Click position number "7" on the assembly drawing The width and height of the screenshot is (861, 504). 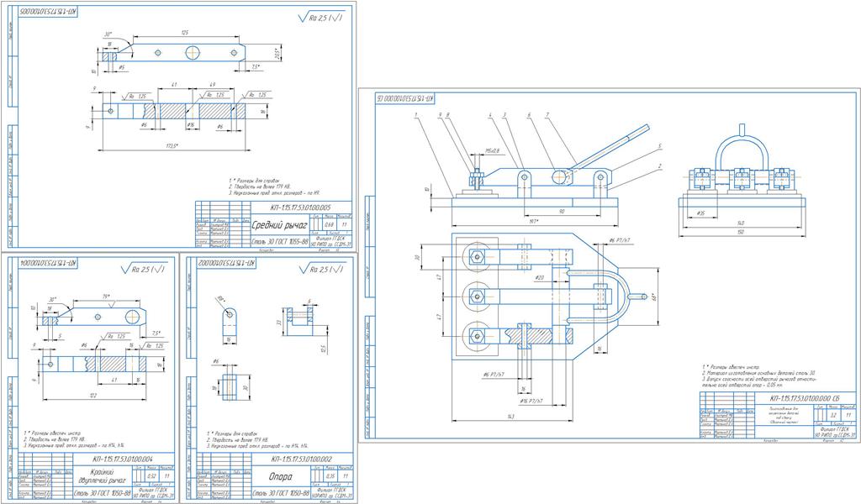pyautogui.click(x=547, y=115)
